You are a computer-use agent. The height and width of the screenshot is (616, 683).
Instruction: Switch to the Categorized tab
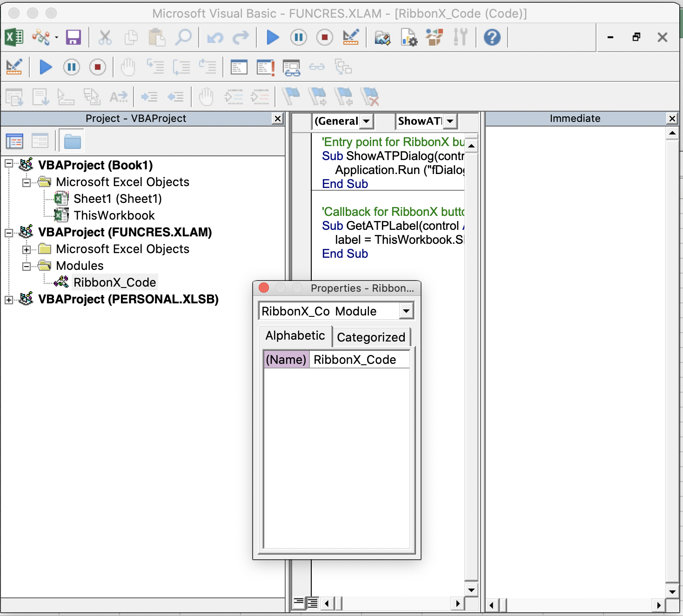click(371, 337)
